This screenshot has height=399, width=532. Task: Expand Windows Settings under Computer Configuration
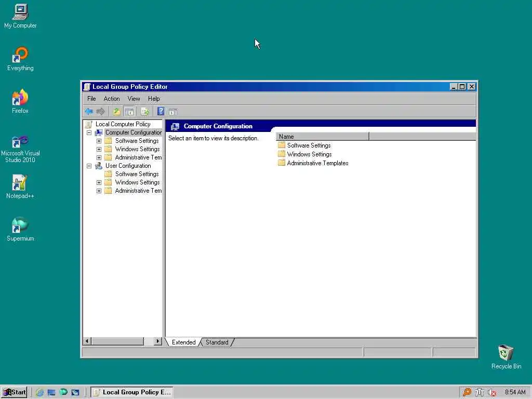click(x=99, y=149)
